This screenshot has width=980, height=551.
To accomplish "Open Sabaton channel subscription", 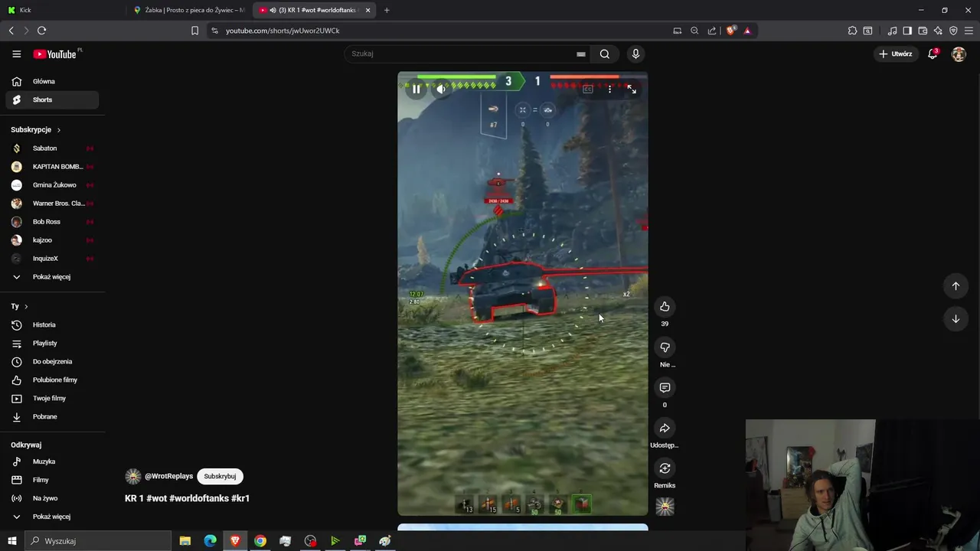I will (x=51, y=148).
